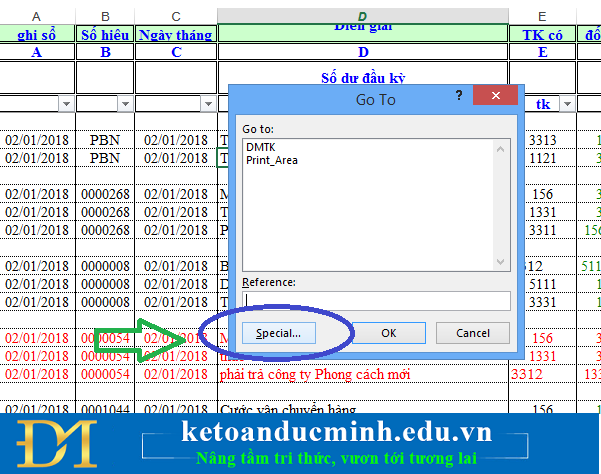Viewport: 601px width, 474px height.
Task: Click 'Cước vận chuyển hàng' cell
Action: point(363,407)
